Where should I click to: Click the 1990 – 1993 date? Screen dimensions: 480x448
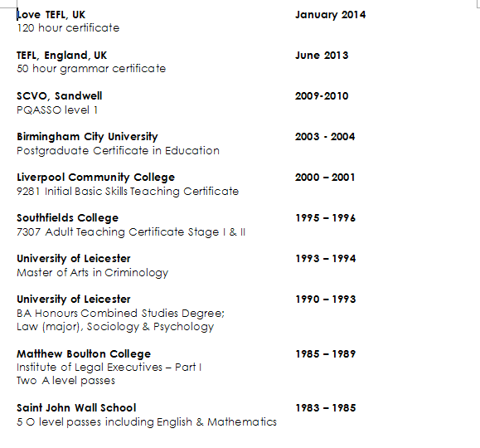point(326,299)
